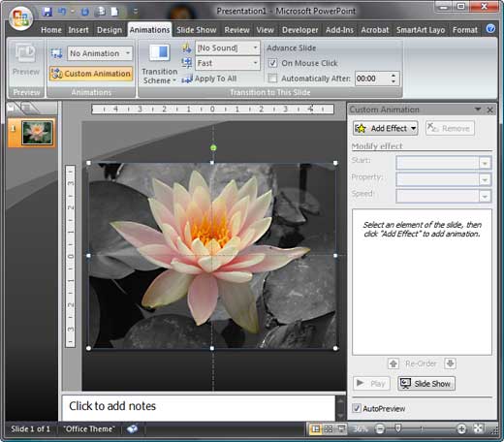Zoom in with the plus button
Viewport: 504px width, 442px height.
coord(461,429)
